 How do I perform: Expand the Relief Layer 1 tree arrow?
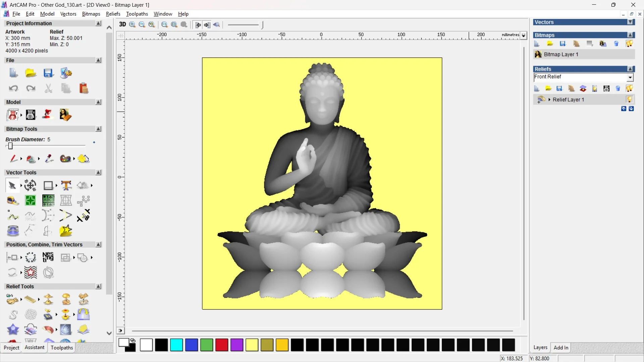(x=549, y=100)
